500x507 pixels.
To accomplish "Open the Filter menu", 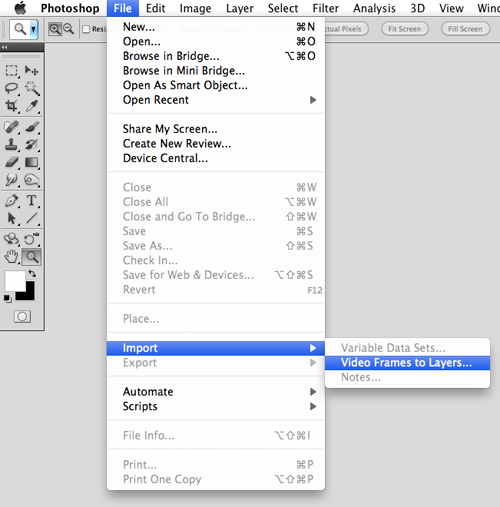I will (x=325, y=8).
